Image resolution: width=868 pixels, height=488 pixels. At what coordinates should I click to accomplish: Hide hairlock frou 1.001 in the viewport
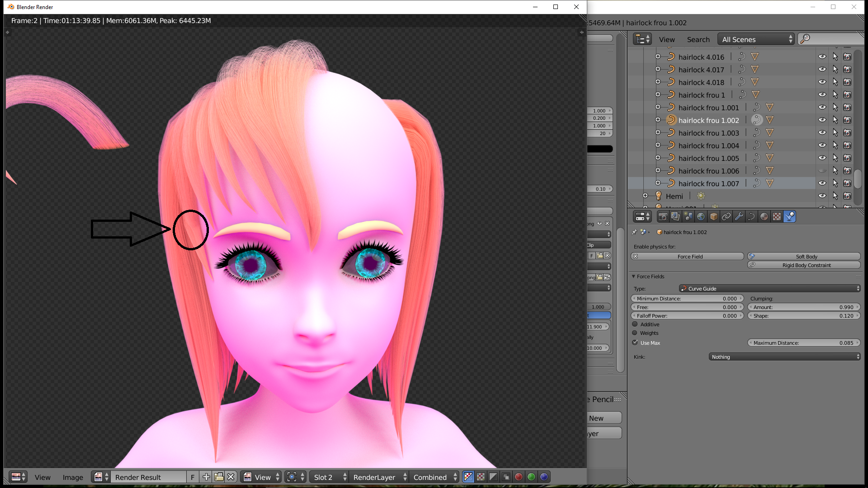(x=822, y=108)
